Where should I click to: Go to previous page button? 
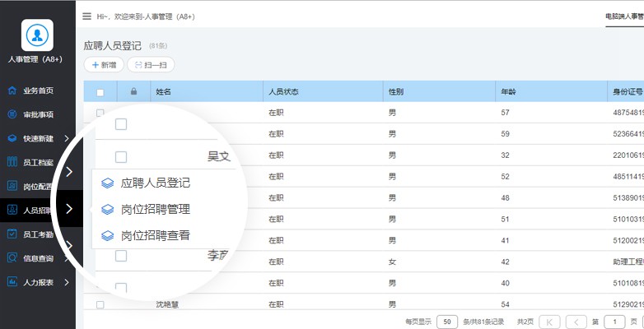pyautogui.click(x=576, y=322)
